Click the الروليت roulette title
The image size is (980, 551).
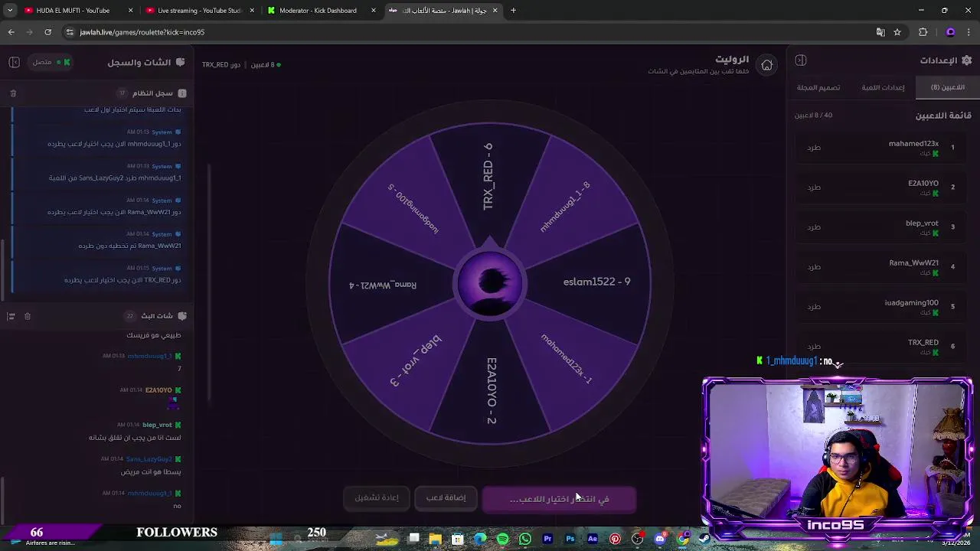tap(732, 59)
